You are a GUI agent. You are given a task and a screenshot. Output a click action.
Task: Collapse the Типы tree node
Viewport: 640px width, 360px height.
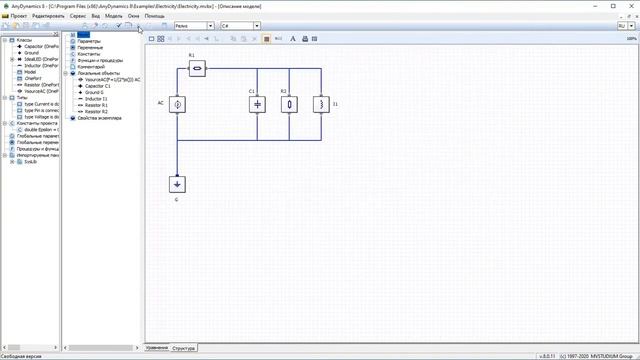[5, 98]
